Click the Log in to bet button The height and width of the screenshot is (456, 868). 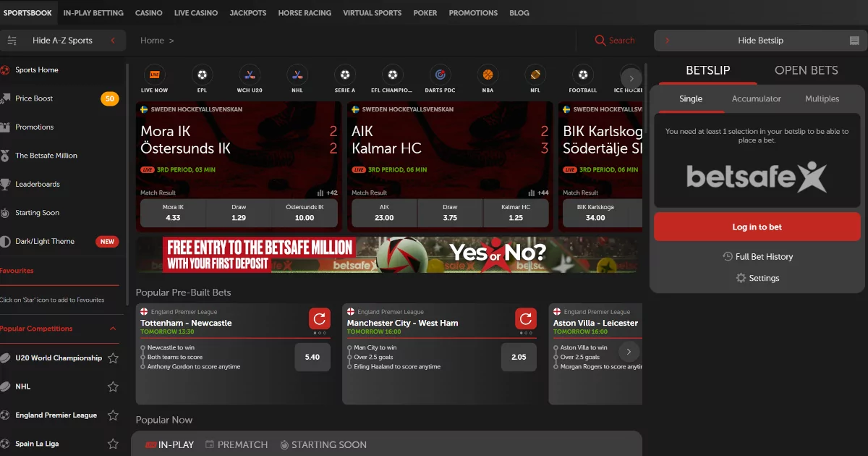tap(757, 227)
